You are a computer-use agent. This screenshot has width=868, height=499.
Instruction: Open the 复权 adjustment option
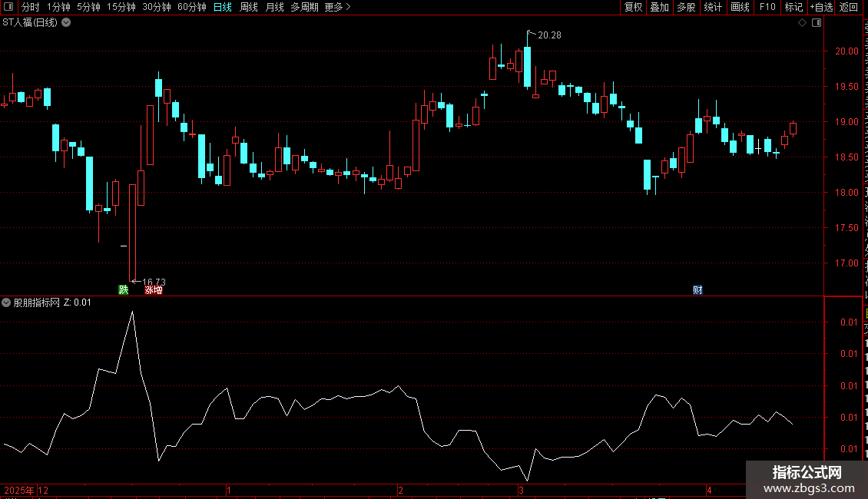[x=633, y=7]
